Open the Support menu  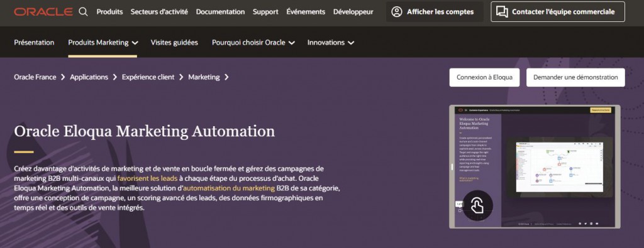265,12
